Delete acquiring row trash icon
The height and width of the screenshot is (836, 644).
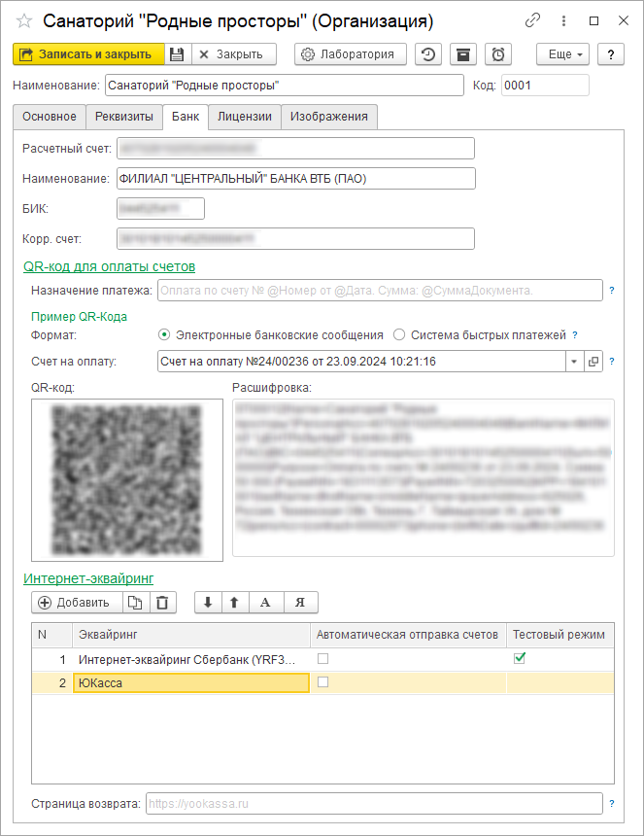coord(162,603)
